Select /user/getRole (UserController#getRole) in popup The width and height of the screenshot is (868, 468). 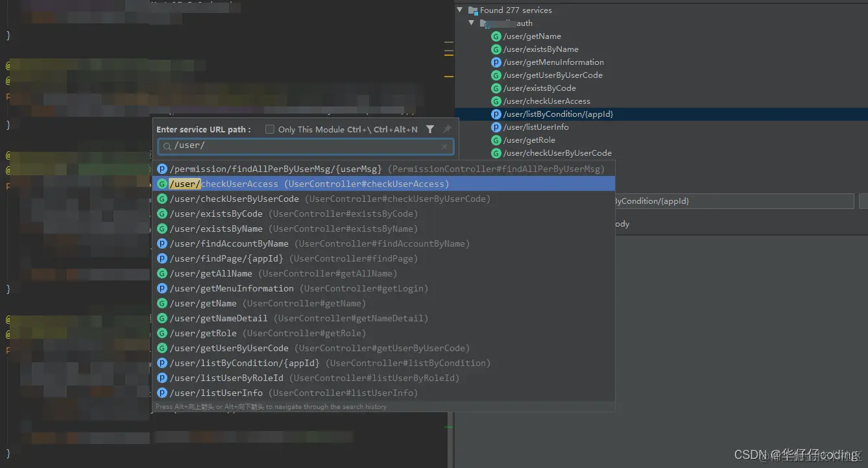click(383, 333)
